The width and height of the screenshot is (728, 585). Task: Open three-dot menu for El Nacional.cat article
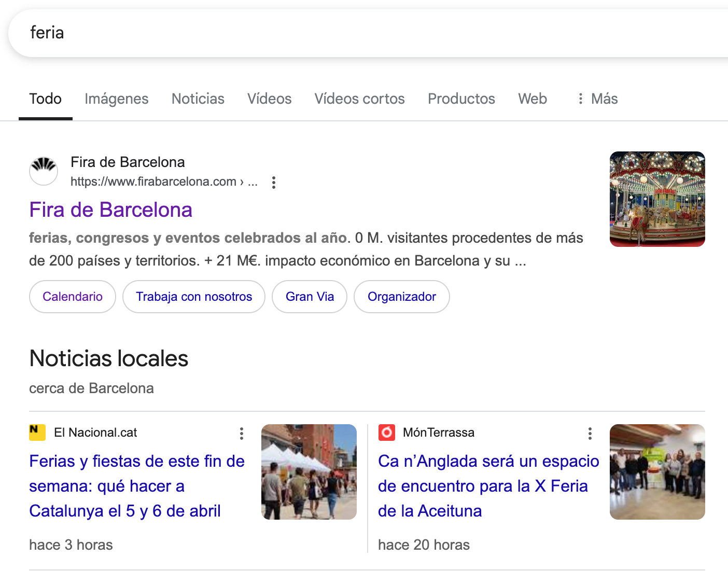coord(242,434)
